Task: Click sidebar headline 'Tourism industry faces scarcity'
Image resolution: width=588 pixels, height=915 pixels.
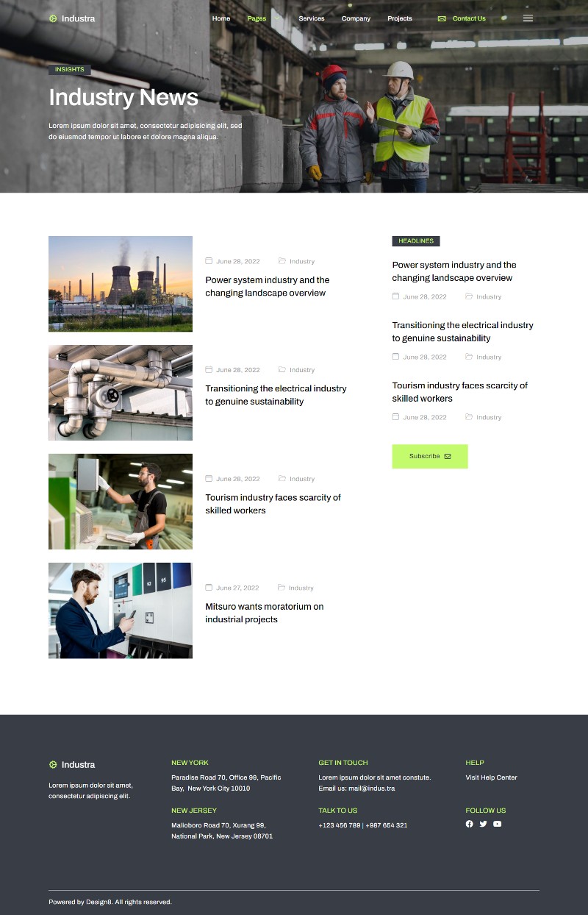Action: coord(459,391)
